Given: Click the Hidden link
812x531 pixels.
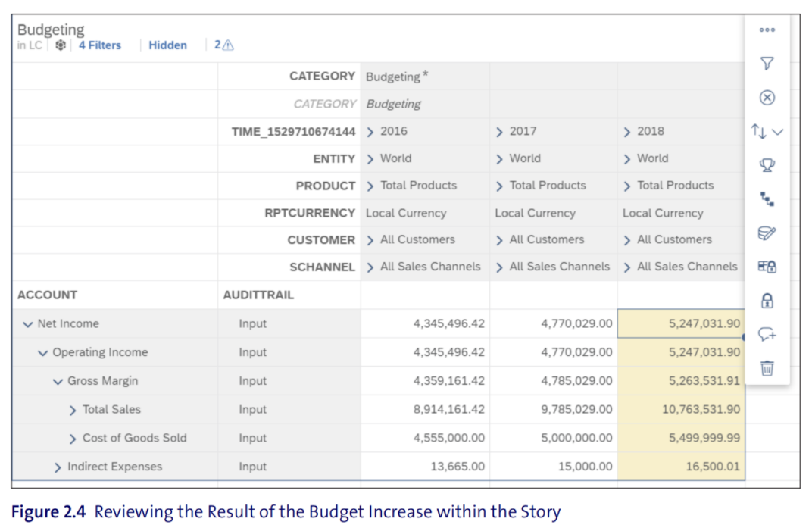Looking at the screenshot, I should pyautogui.click(x=168, y=45).
